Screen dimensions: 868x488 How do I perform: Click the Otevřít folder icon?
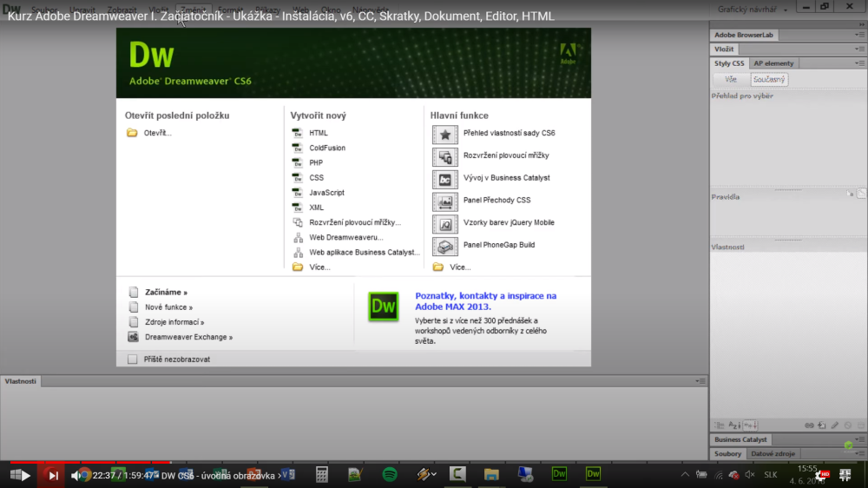[132, 133]
